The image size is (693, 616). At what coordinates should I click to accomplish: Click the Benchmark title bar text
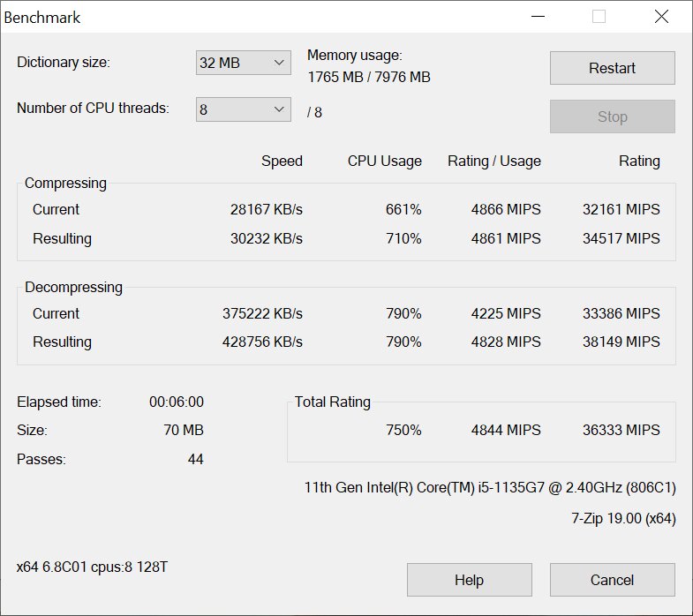tap(41, 17)
